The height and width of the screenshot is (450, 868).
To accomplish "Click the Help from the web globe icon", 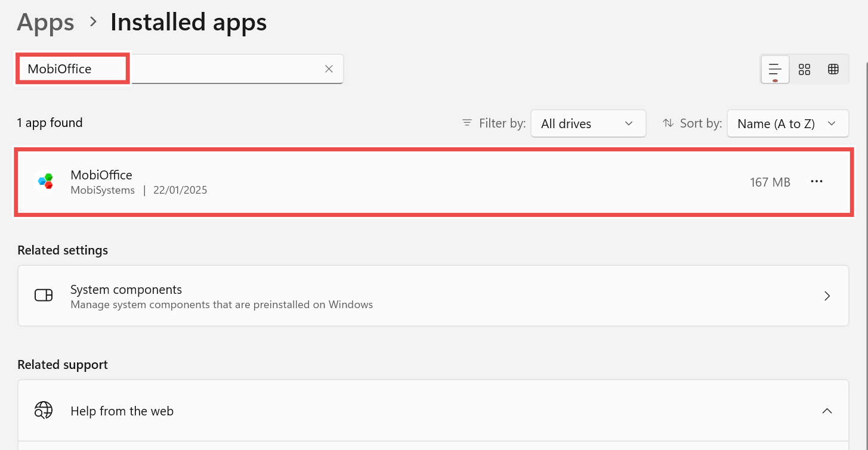I will click(44, 410).
